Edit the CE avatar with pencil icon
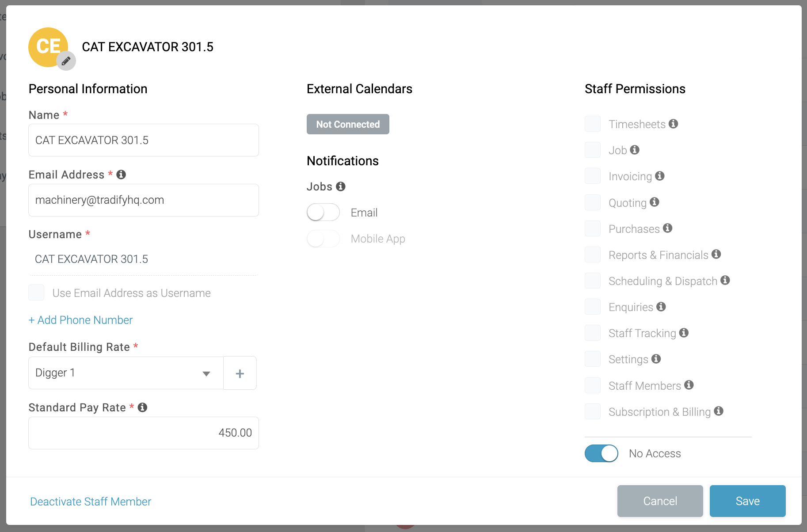 [x=66, y=61]
